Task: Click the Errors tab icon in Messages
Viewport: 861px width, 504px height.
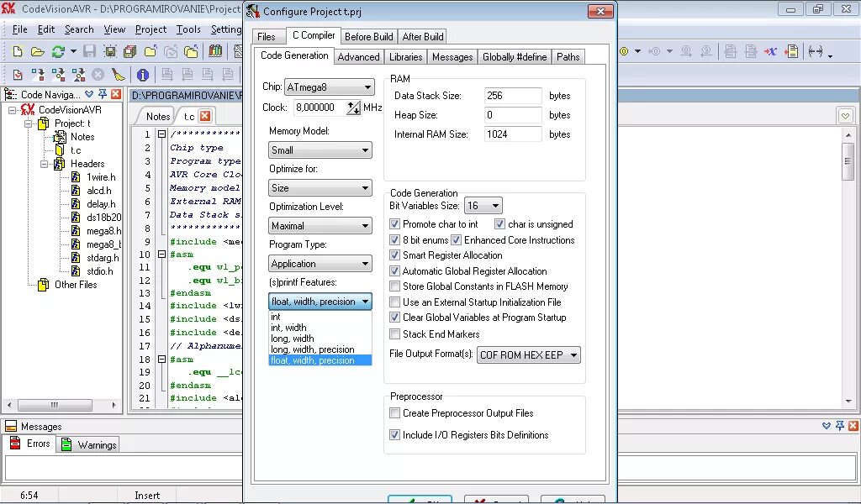Action: click(x=16, y=444)
